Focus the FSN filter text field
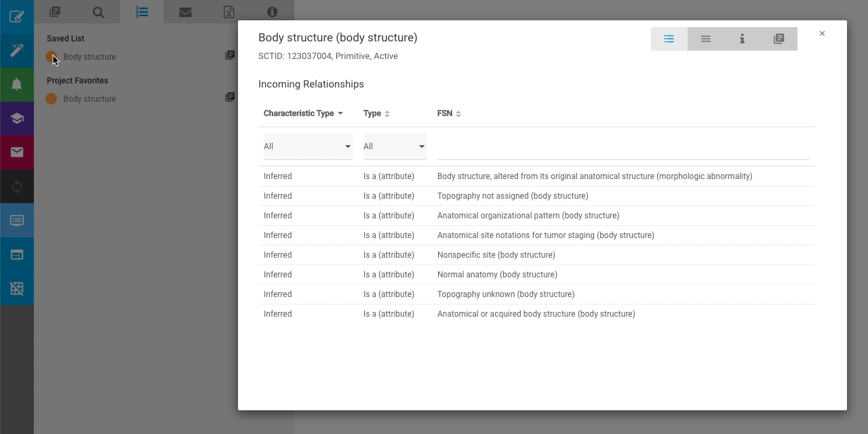Screen dimensions: 868x434 point(623,146)
